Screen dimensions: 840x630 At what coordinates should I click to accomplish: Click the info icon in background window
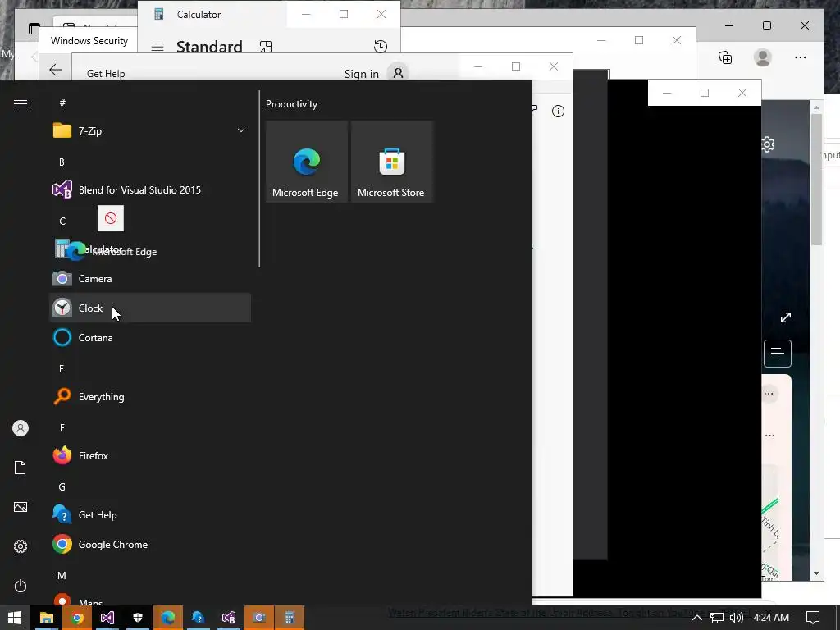tap(558, 111)
